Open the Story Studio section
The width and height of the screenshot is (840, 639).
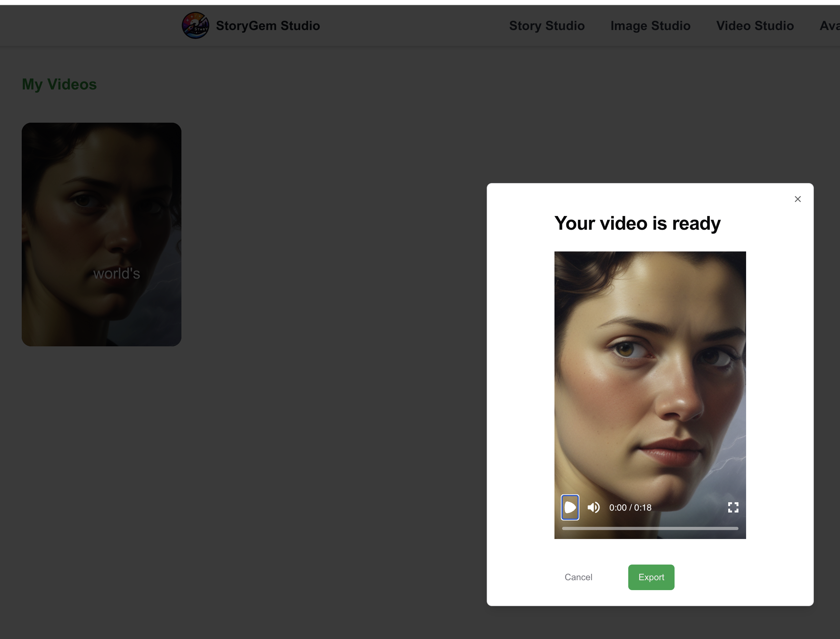click(547, 26)
